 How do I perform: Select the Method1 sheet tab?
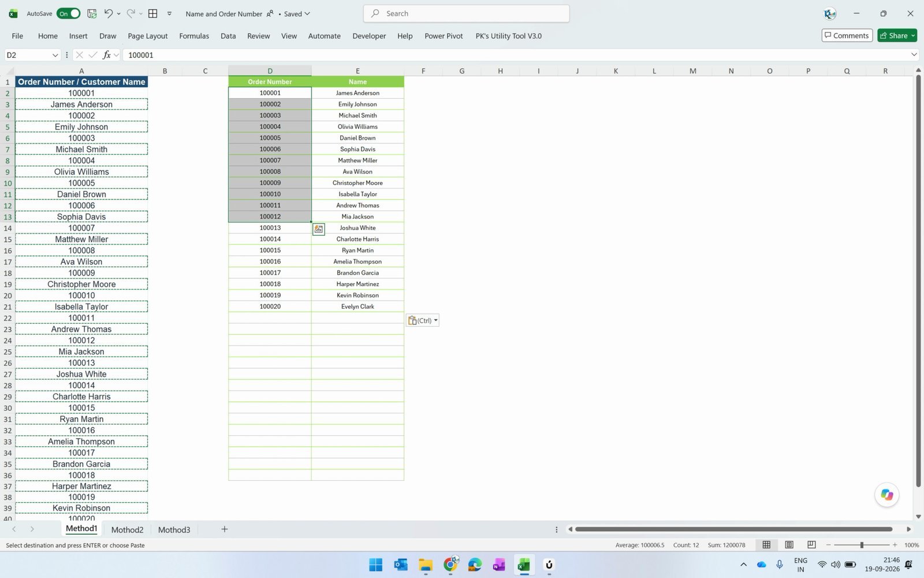point(81,529)
